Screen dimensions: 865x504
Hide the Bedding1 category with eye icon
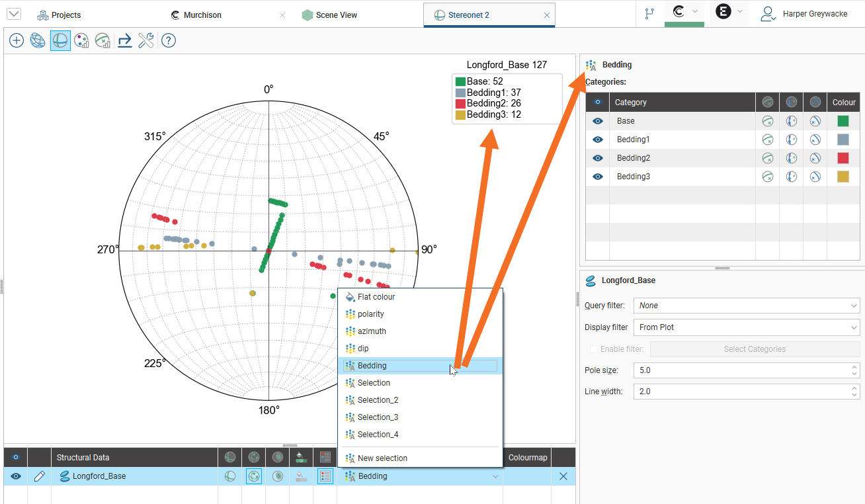[x=598, y=140]
